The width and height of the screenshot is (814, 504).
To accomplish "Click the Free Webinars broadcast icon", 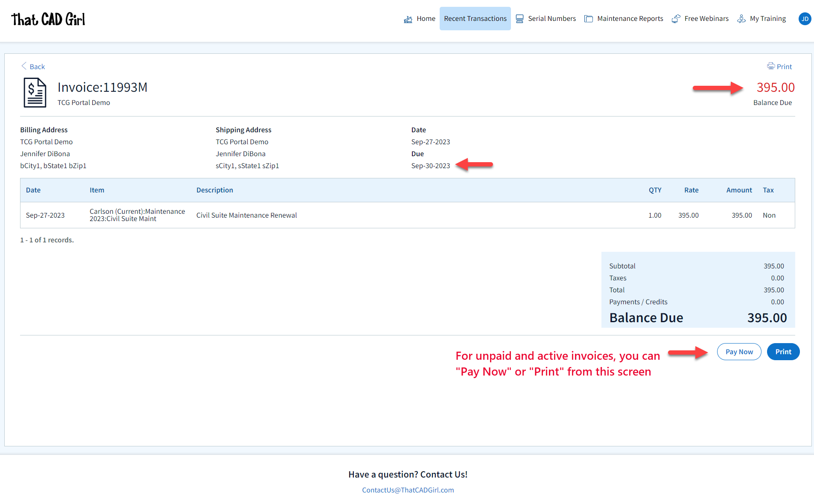I will [x=675, y=19].
